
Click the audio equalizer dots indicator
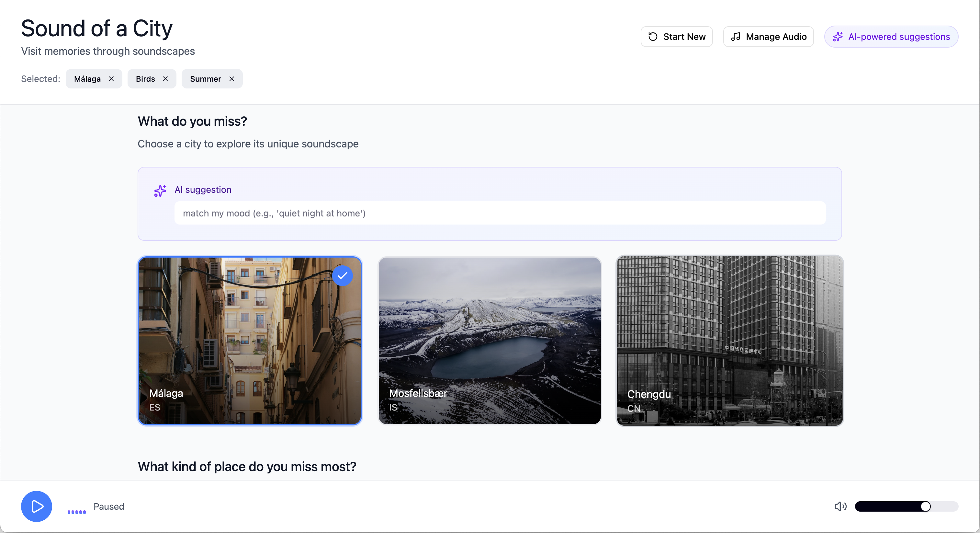[77, 512]
